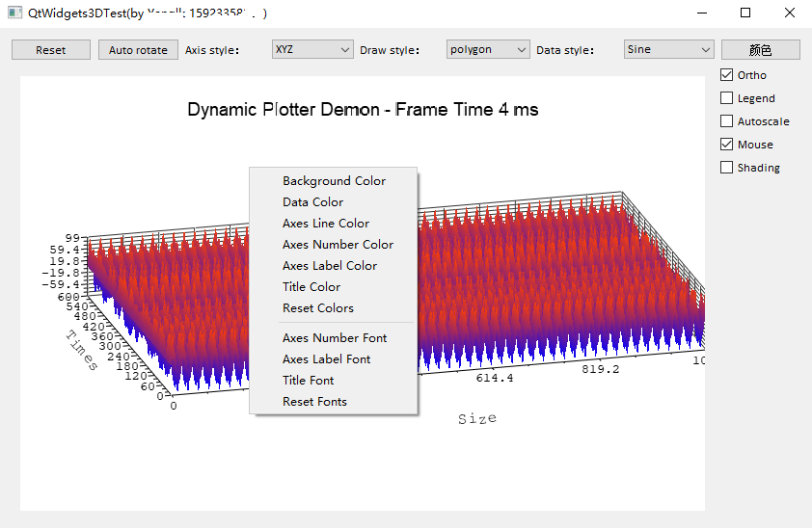Open the Draw style polygon dropdown

[x=488, y=50]
